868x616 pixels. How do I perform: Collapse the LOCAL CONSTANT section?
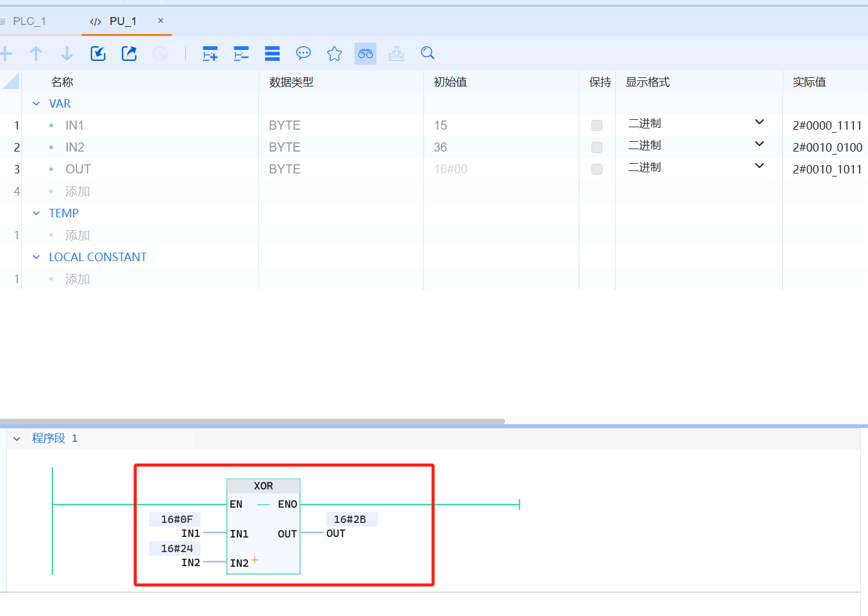tap(37, 257)
